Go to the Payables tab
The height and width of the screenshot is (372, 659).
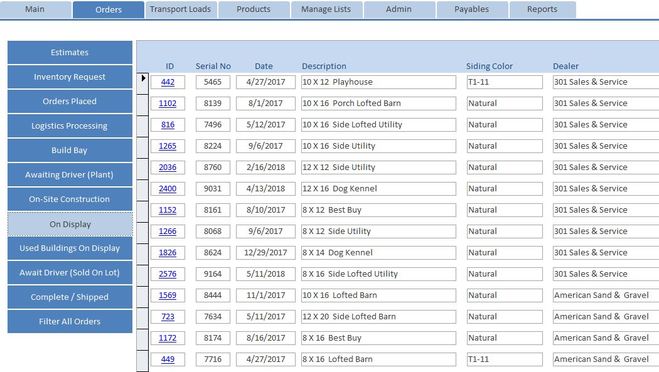[472, 10]
